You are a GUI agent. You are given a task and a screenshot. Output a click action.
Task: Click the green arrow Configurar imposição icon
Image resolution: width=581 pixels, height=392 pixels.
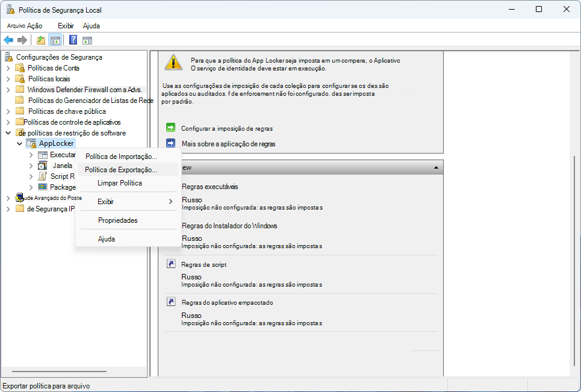[171, 128]
